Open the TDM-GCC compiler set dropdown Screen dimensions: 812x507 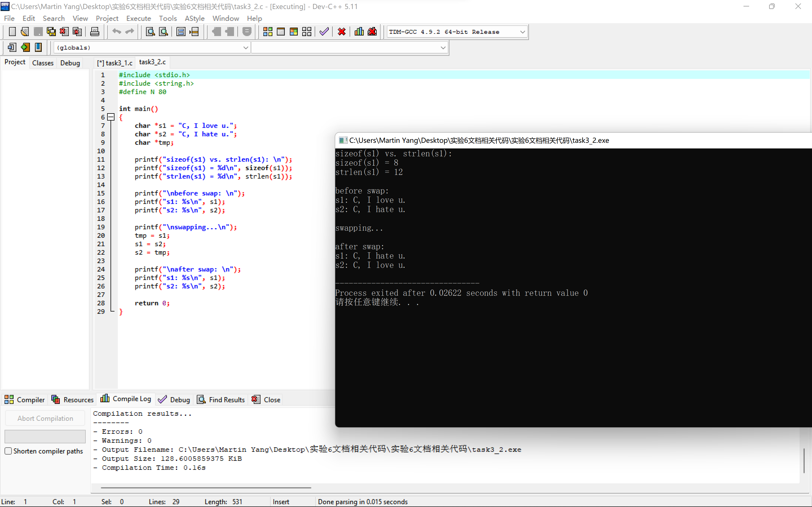click(522, 32)
